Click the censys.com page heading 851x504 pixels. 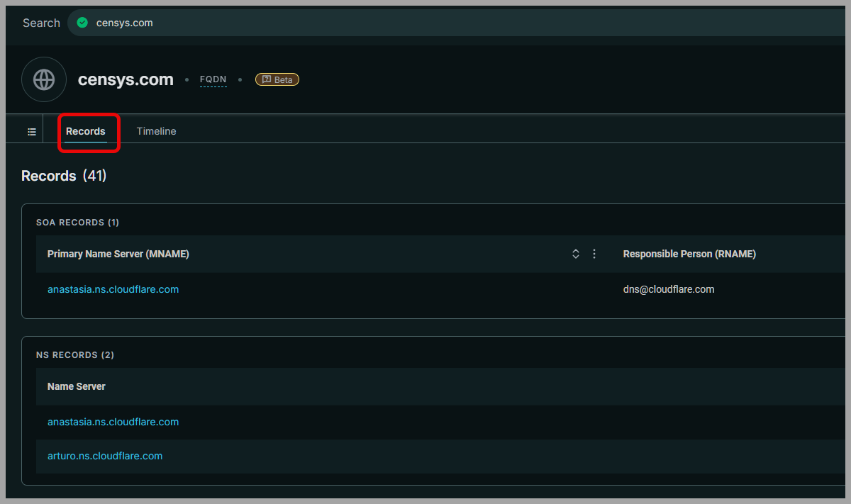coord(126,79)
